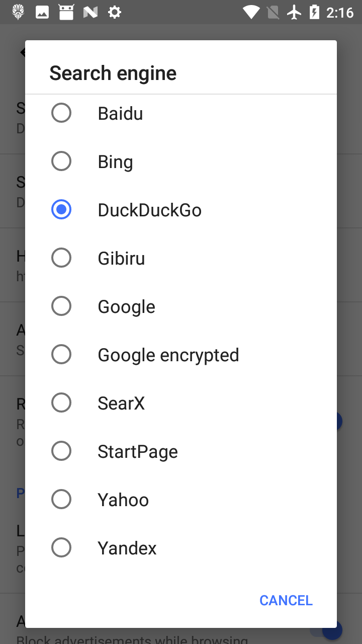Choose the Google encrypted option

pos(61,355)
